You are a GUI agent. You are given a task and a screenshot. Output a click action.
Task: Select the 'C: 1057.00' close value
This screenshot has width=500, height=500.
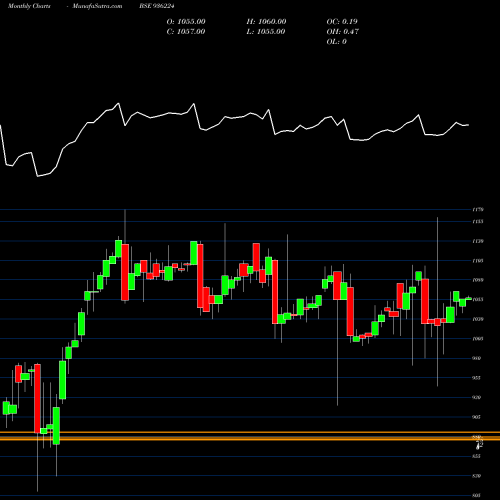(186, 32)
